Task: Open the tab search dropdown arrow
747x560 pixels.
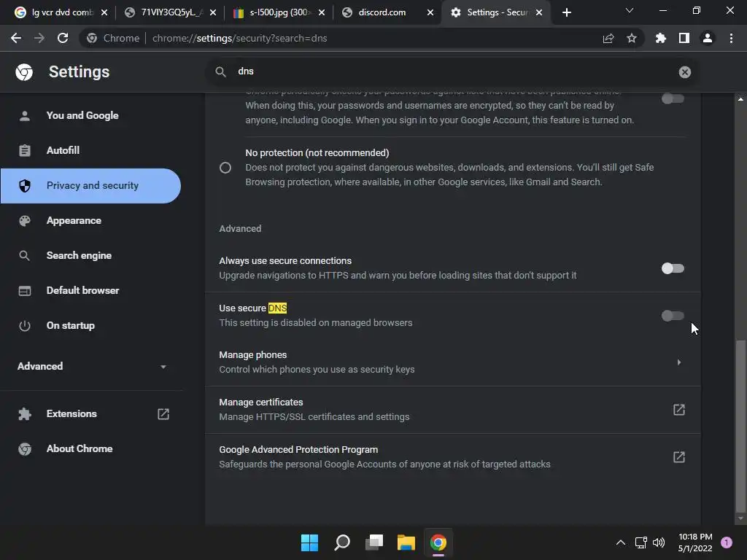Action: pyautogui.click(x=630, y=10)
